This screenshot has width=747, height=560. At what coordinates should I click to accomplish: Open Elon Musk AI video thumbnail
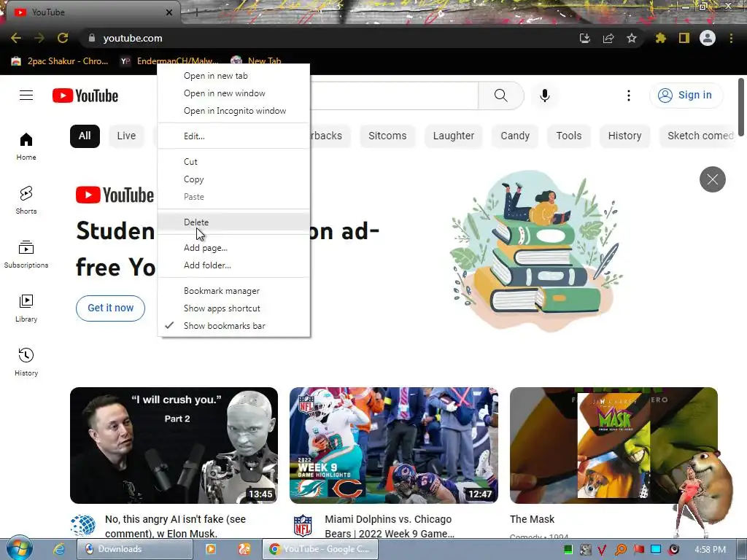click(174, 446)
